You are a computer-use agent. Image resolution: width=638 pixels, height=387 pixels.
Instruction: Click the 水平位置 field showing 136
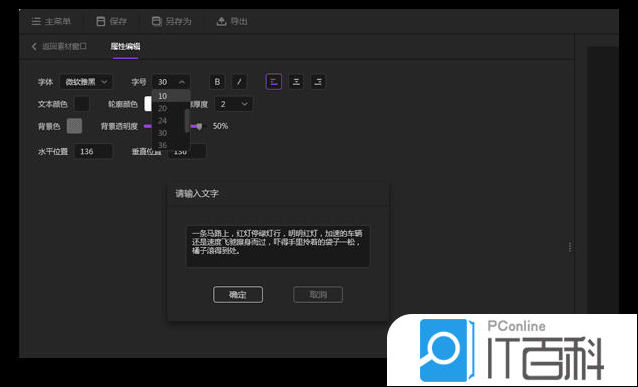click(94, 151)
